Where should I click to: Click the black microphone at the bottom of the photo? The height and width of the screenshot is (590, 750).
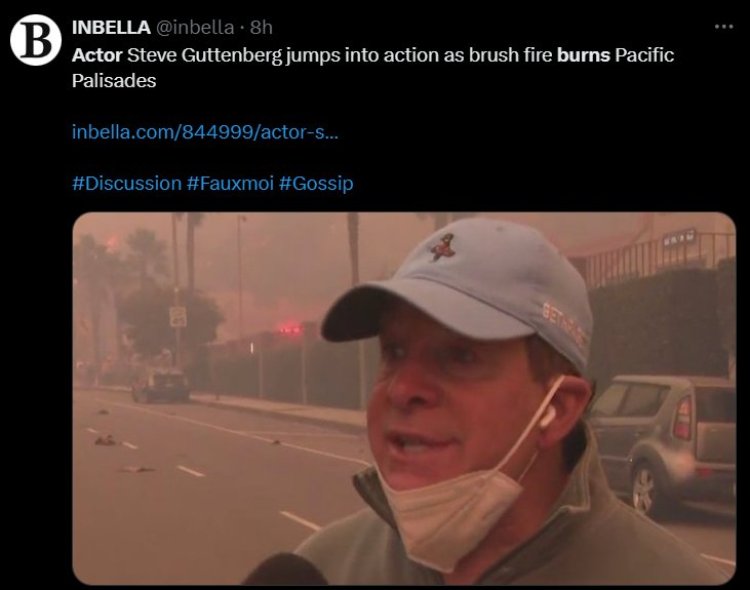tap(287, 570)
